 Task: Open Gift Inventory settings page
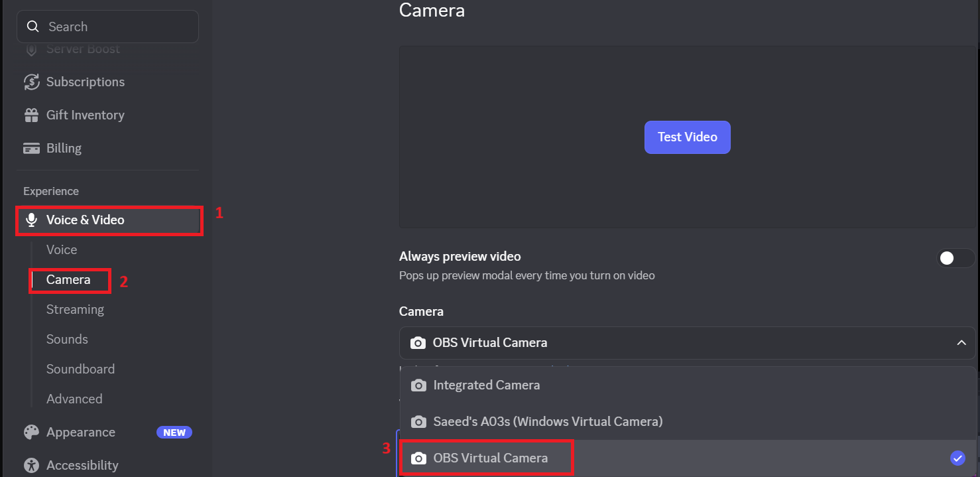click(x=86, y=115)
